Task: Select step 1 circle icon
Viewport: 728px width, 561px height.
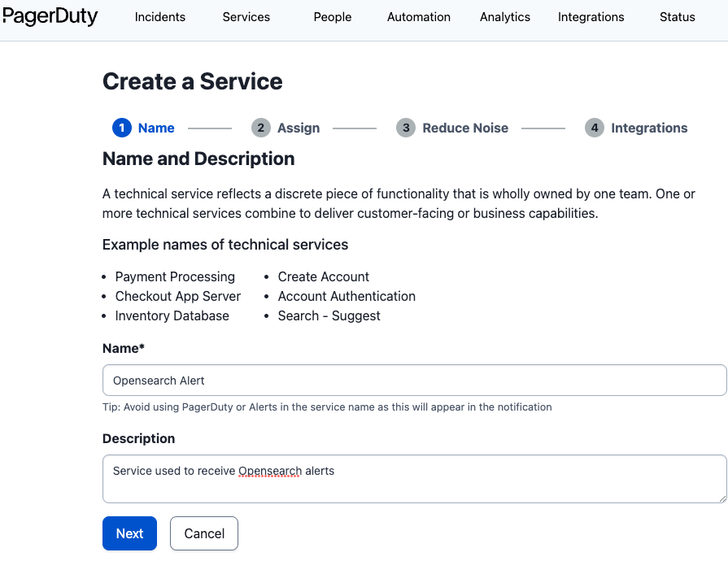Action: pos(122,128)
